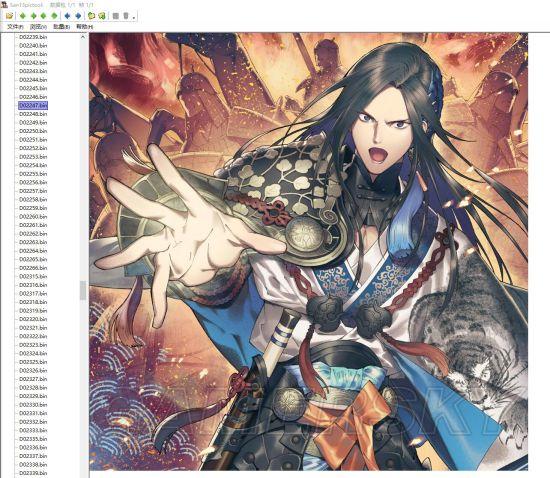550x478 pixels.
Task: Open the 浏览(V) menu
Action: (x=38, y=27)
